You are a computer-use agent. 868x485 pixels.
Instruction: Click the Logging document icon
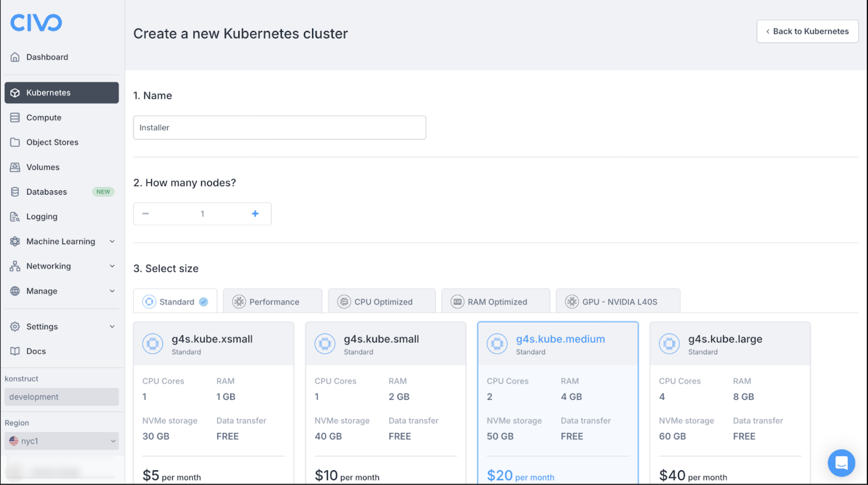(x=15, y=216)
